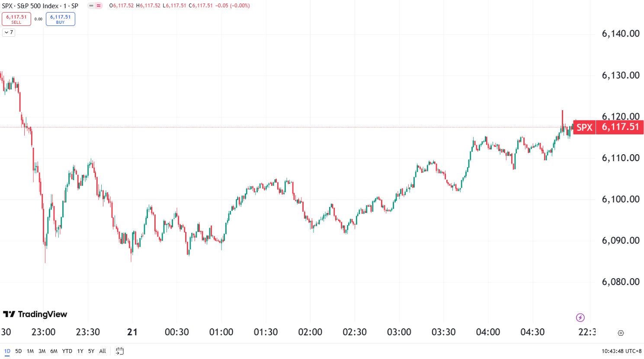644x359 pixels.
Task: Enable the YTD timeframe view
Action: 67,351
